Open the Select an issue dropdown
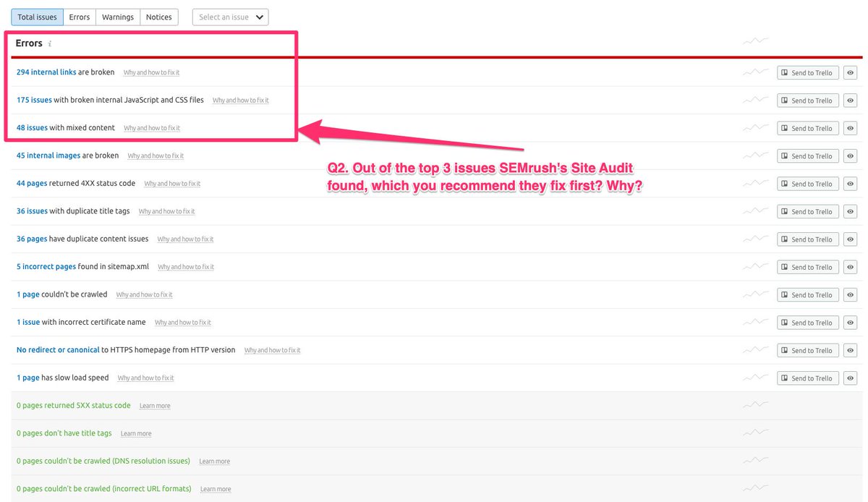The width and height of the screenshot is (868, 502). coord(229,17)
